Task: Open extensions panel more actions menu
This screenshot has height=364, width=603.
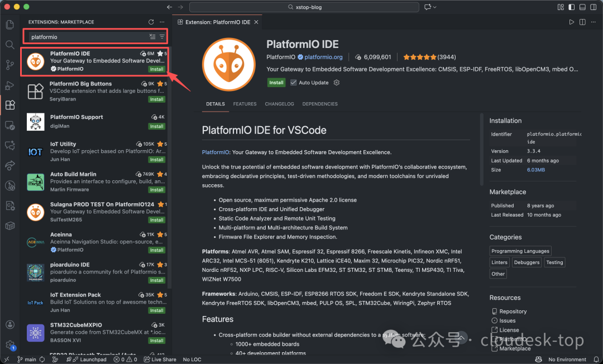Action: 162,22
